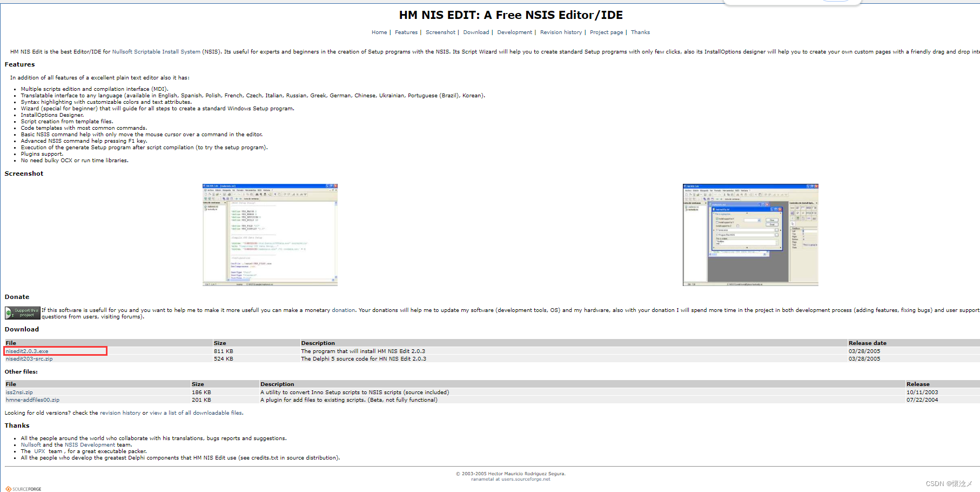The image size is (980, 492).
Task: View a list of all downloadable files
Action: 196,413
